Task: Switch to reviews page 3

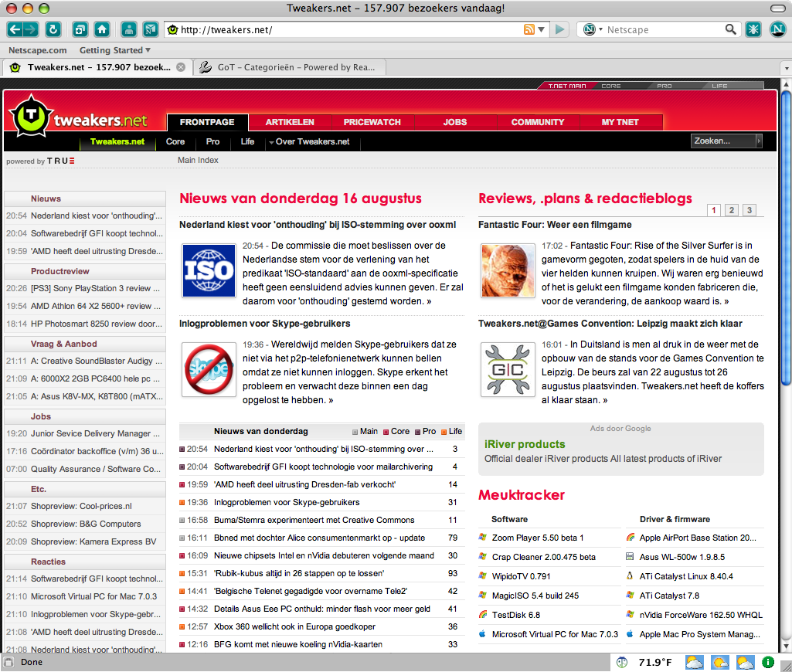Action: pos(750,210)
